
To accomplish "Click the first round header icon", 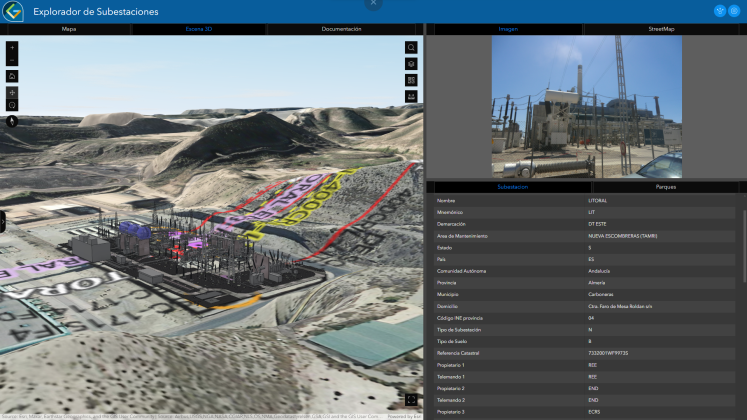I will click(718, 11).
